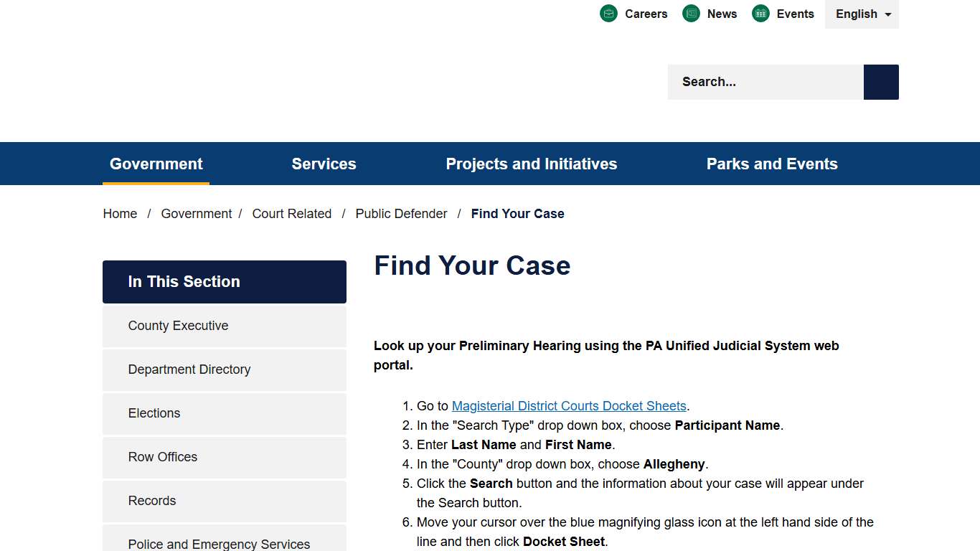
Task: Open Row Offices sidebar item
Action: tap(162, 457)
